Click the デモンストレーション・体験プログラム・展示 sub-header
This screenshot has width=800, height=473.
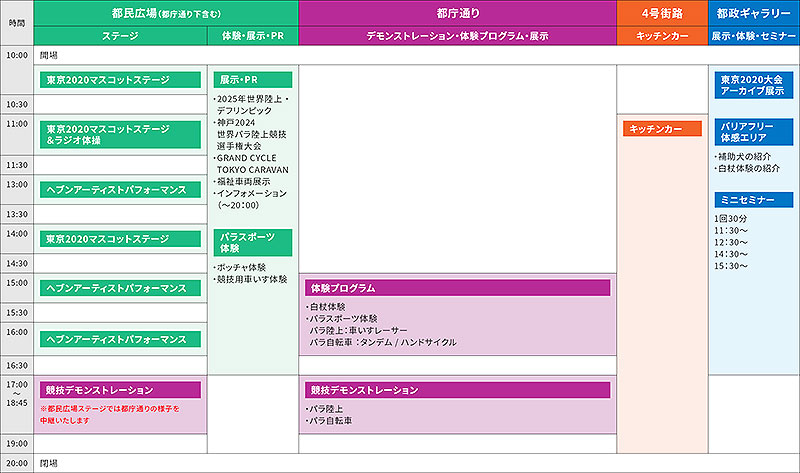click(x=457, y=36)
